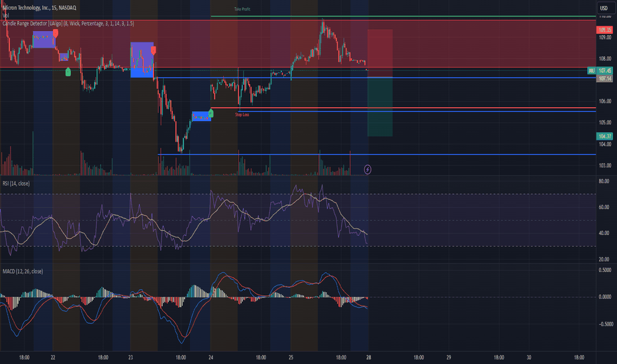Click the lowest blue horizontal line near 103.50

[377, 154]
